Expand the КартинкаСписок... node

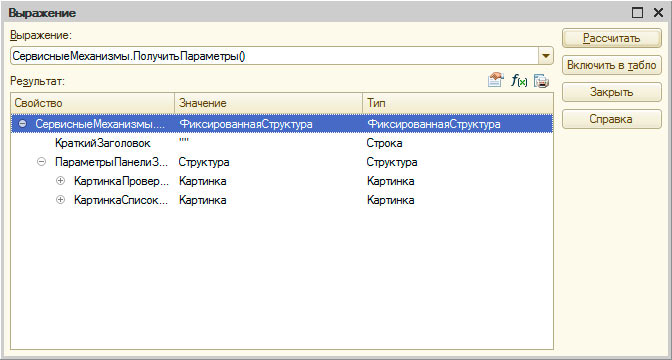click(60, 200)
